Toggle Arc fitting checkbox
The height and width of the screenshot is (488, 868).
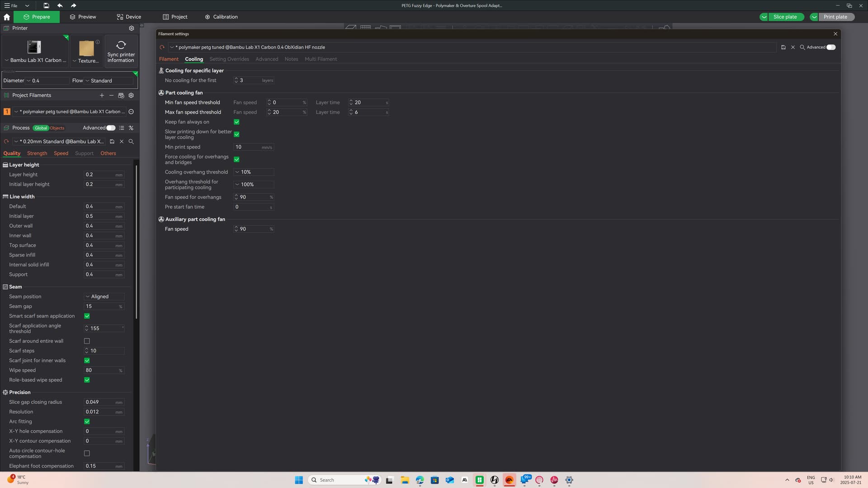(x=87, y=422)
